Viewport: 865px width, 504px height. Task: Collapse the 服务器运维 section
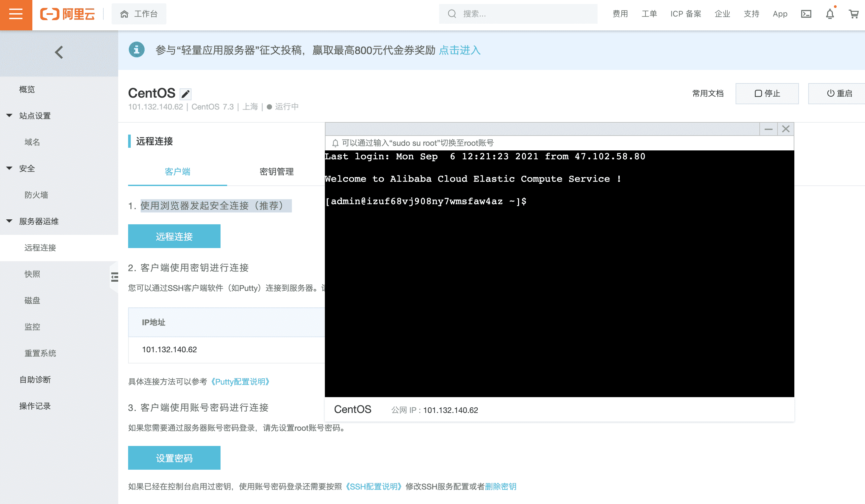[9, 221]
